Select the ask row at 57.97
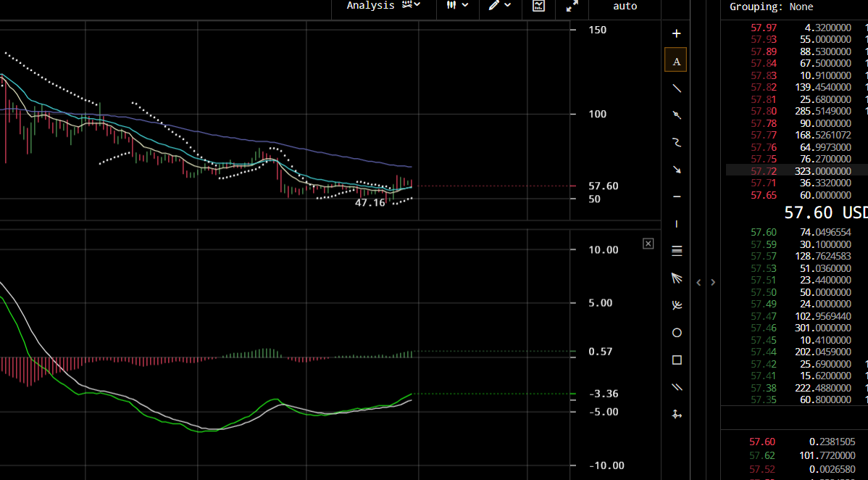 (x=797, y=28)
